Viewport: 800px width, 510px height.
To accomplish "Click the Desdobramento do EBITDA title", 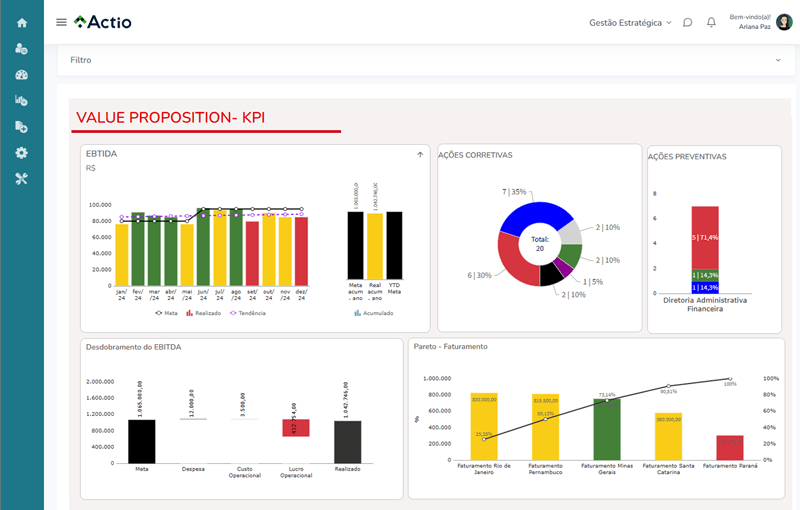I will click(x=134, y=347).
